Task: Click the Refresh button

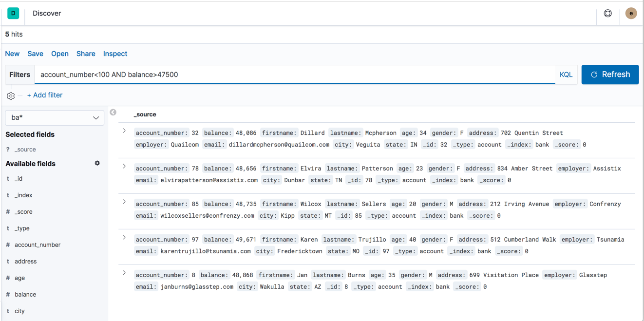Action: pos(610,74)
